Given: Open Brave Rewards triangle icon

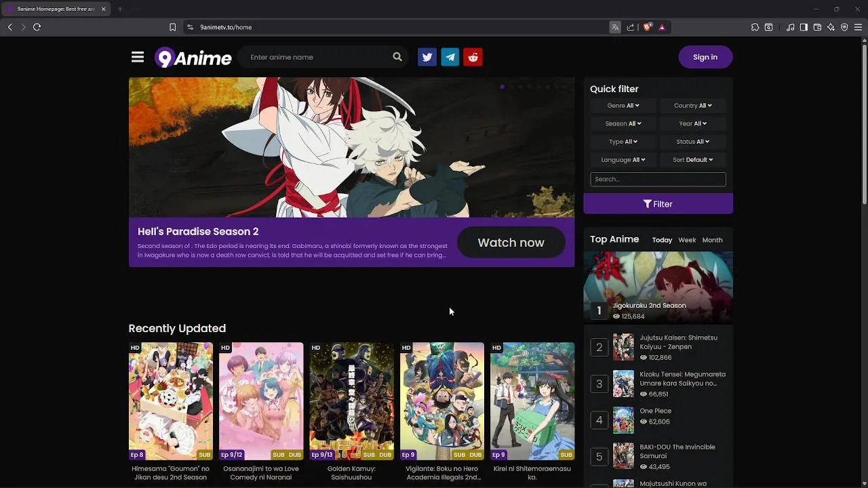Looking at the screenshot, I should point(662,27).
